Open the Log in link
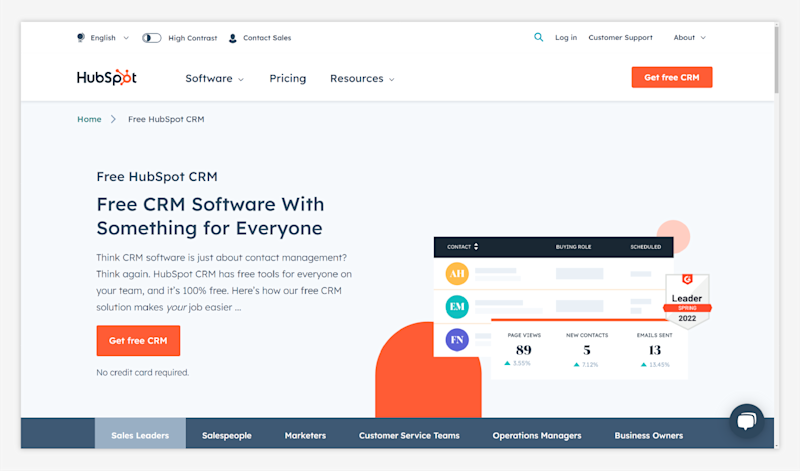This screenshot has width=800, height=471. (x=566, y=37)
